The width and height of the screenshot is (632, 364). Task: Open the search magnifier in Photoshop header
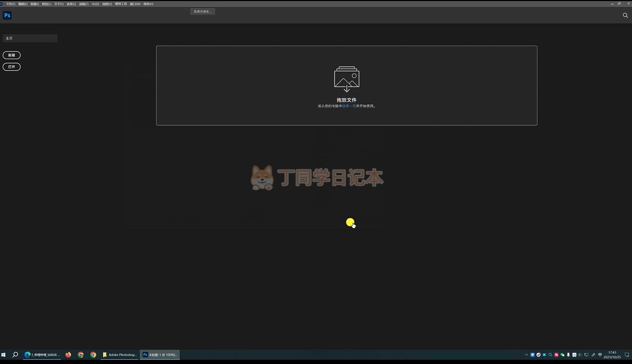(x=625, y=15)
